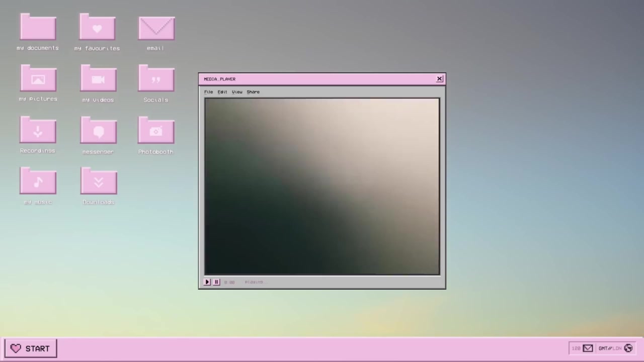The image size is (644, 362).
Task: Open the my documents folder icon
Action: pyautogui.click(x=38, y=28)
